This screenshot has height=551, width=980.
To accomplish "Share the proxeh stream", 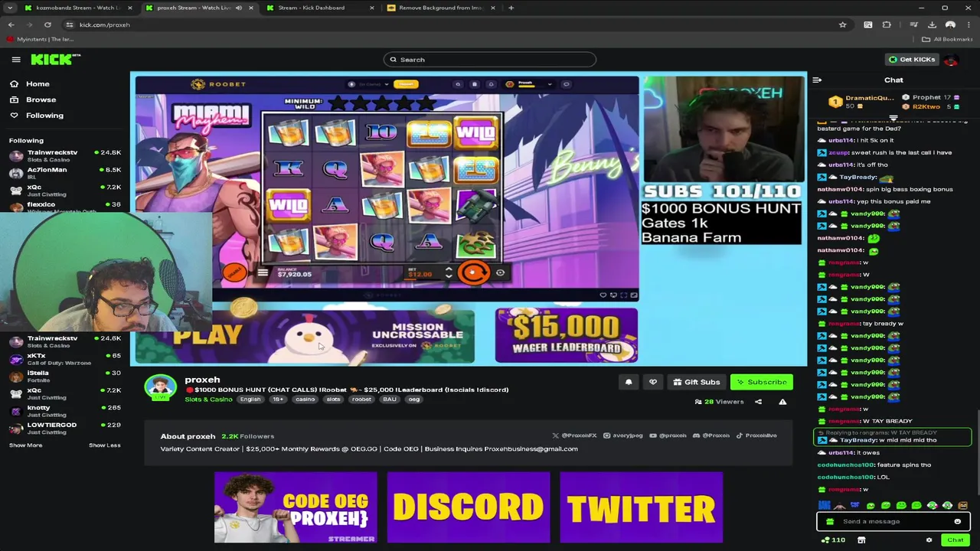I will [758, 402].
